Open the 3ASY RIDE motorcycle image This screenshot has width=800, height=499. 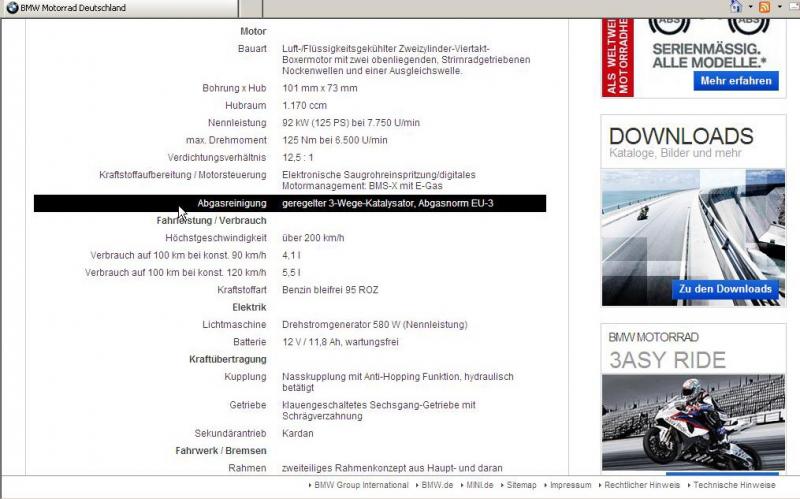pyautogui.click(x=693, y=422)
